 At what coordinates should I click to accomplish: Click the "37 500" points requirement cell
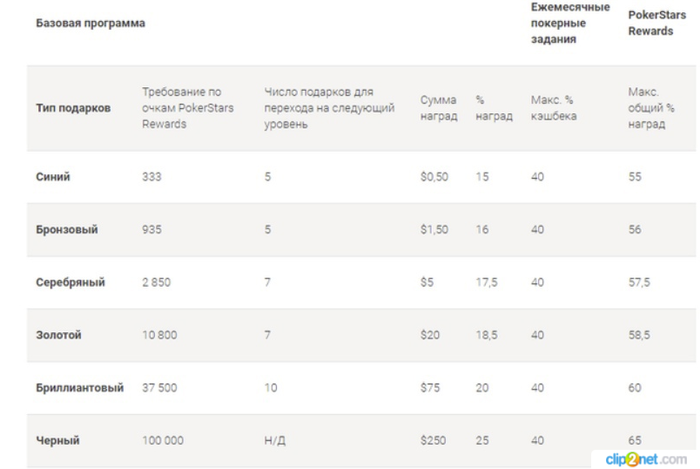[160, 388]
